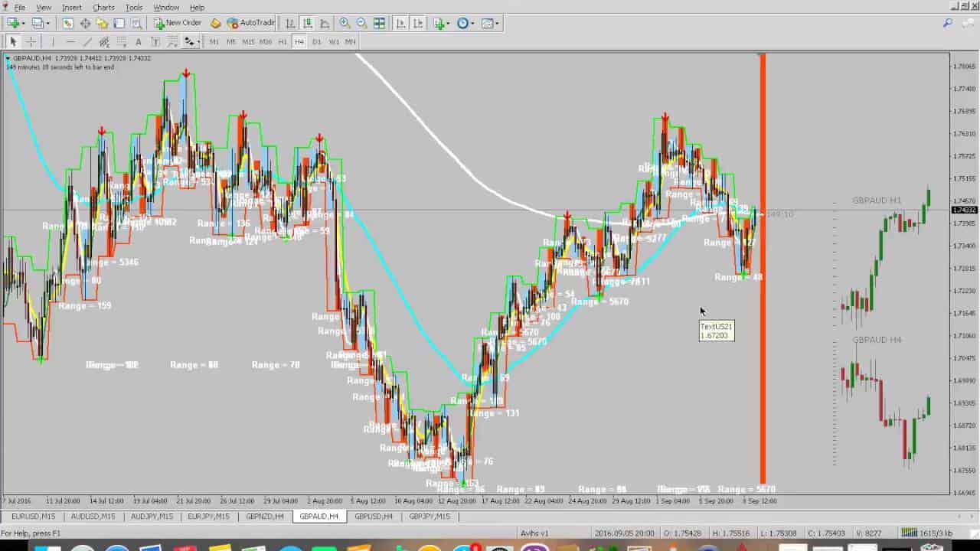Open the Periods clock icon
The width and height of the screenshot is (980, 551).
click(462, 23)
